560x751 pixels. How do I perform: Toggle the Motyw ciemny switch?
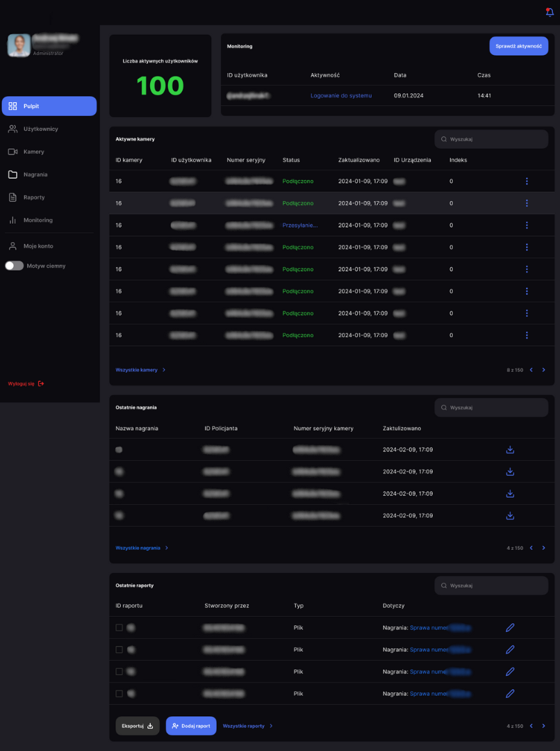(x=14, y=266)
